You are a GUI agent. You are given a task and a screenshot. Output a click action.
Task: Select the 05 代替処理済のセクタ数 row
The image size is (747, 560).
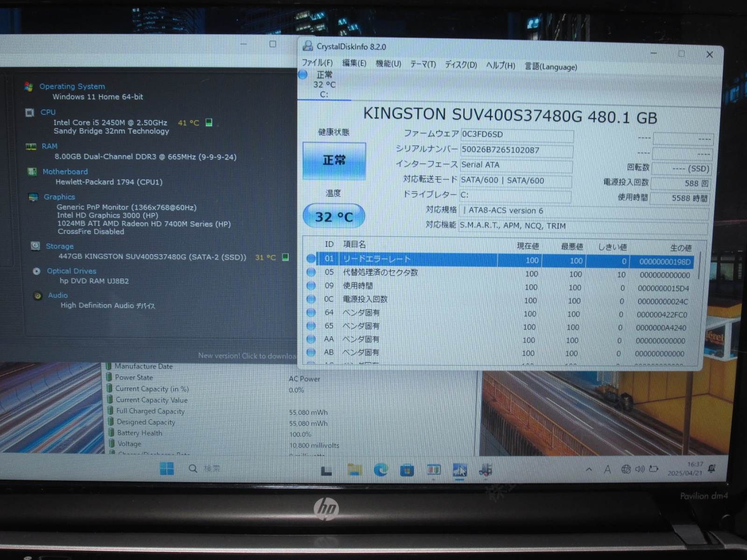499,273
